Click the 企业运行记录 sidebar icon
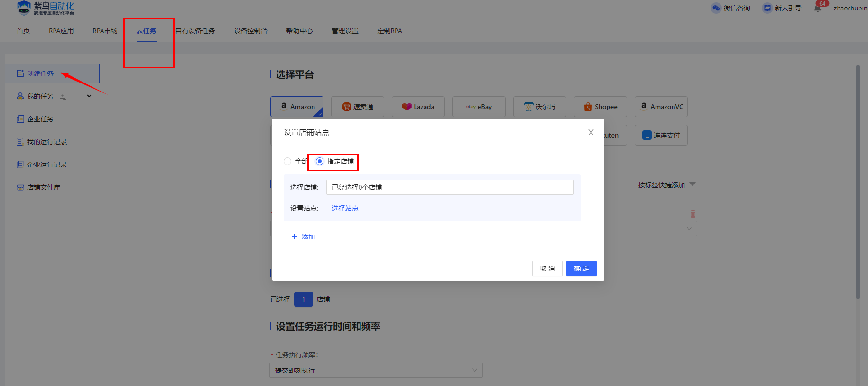 coord(20,165)
